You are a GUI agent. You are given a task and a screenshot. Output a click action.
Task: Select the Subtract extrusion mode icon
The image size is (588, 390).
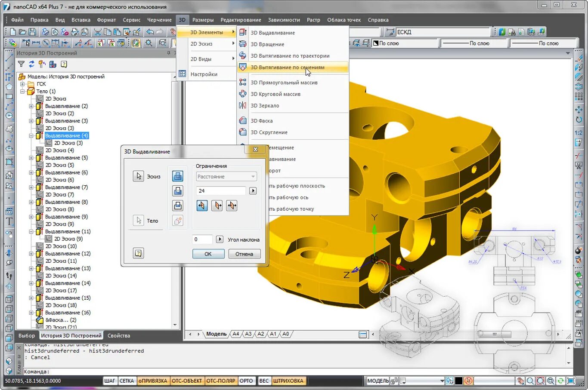click(x=177, y=190)
